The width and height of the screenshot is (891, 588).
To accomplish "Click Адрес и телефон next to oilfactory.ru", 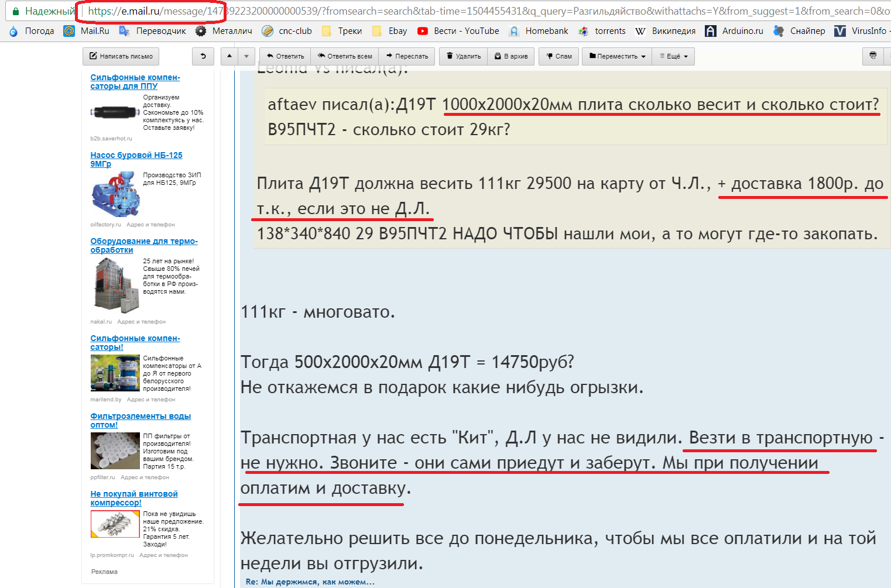I will coord(150,225).
